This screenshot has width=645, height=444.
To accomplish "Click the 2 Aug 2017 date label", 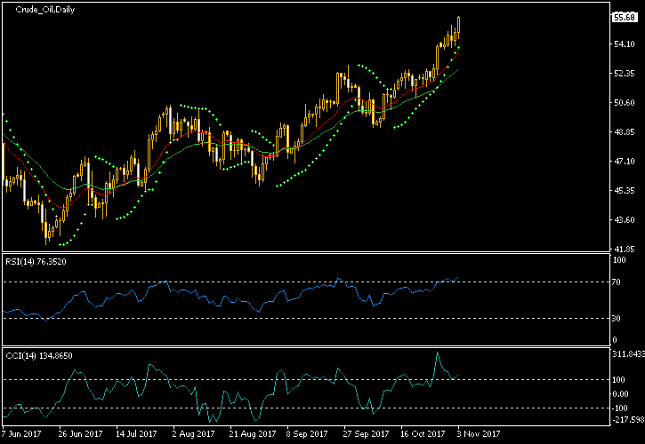I will (193, 434).
